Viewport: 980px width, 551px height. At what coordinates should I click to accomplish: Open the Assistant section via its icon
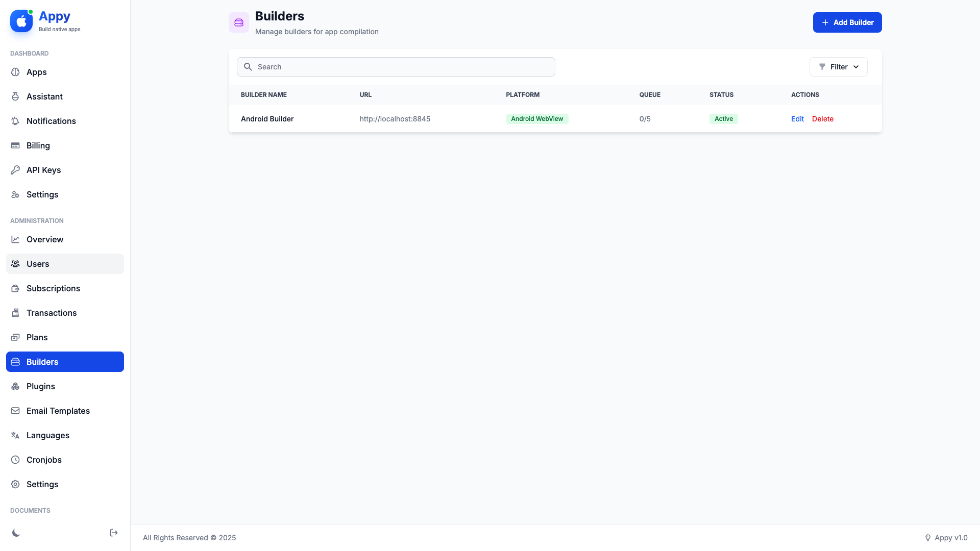[16, 96]
